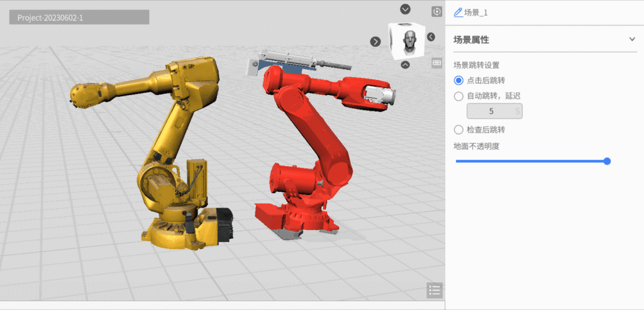Open the list panel icon in viewport corner

tap(434, 290)
